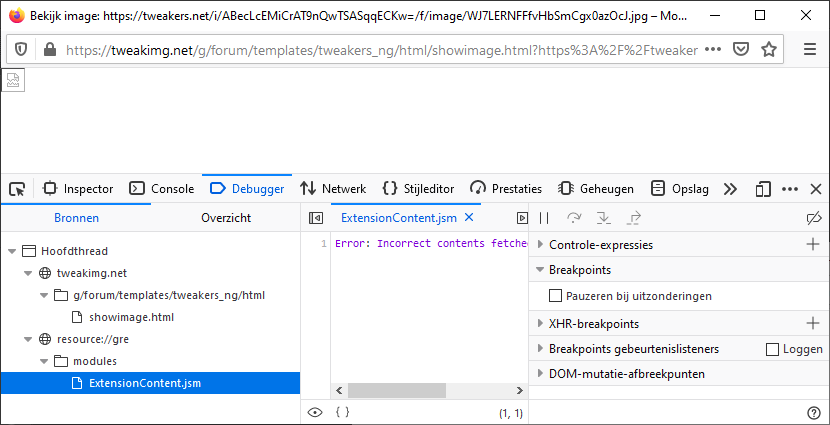830x425 pixels.
Task: Open the Firefox hamburger menu
Action: click(809, 50)
